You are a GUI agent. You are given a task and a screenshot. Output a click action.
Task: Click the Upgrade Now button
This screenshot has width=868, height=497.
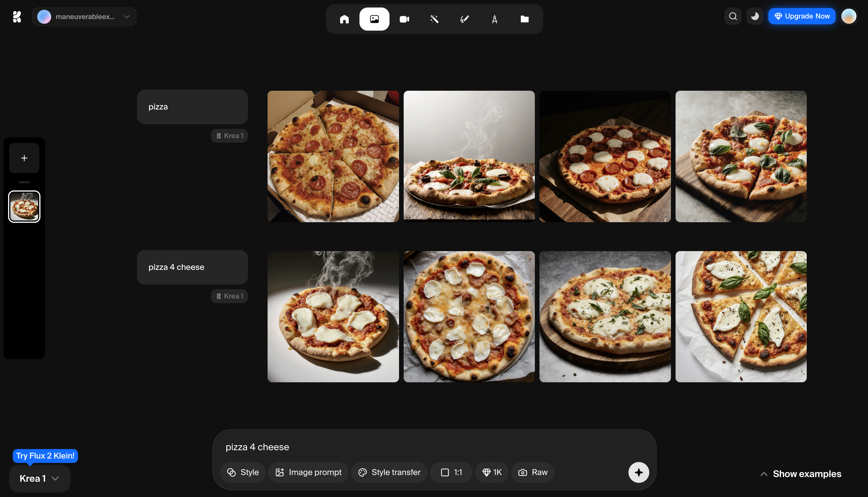[802, 16]
